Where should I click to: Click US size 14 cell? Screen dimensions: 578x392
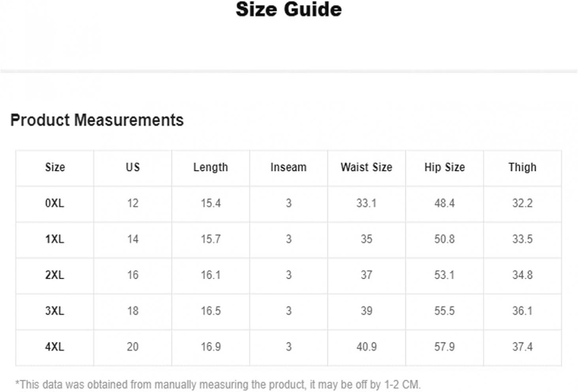[133, 239]
